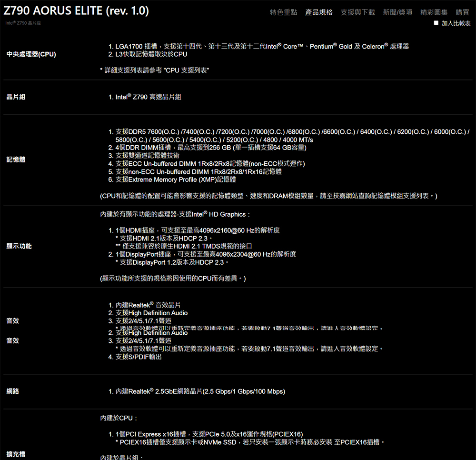The height and width of the screenshot is (460, 476).
Task: Click the Intel Z790 晶片組 subtitle under the title
Action: point(23,23)
